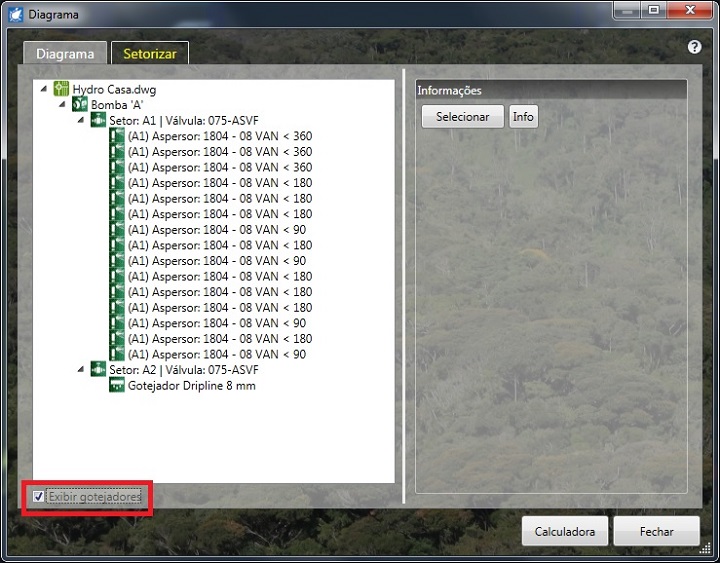Close the dialog with Fechar

tap(656, 532)
